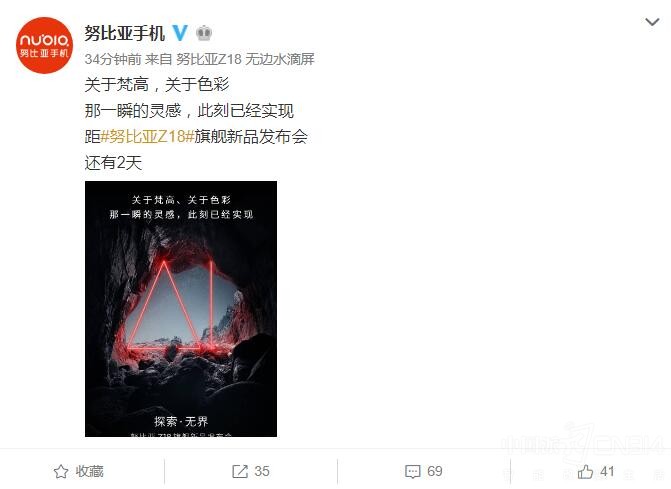Open reposts count 35
671x489 pixels.
pos(262,471)
